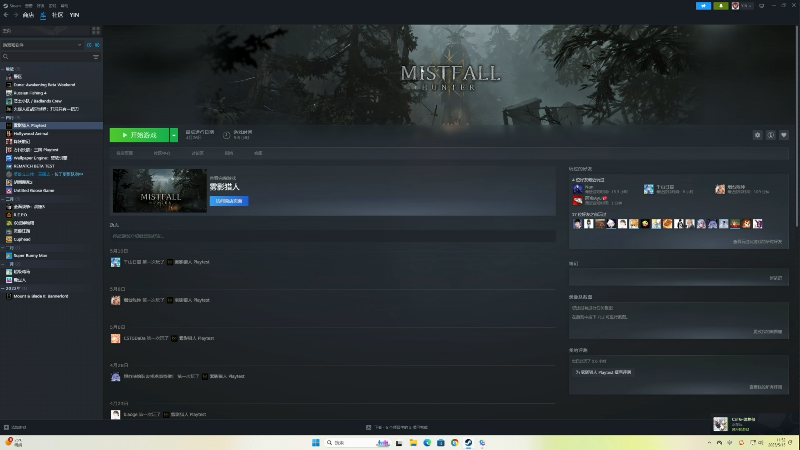Open the first friend avatar in friends row
This screenshot has width=800, height=450.
coord(577,224)
